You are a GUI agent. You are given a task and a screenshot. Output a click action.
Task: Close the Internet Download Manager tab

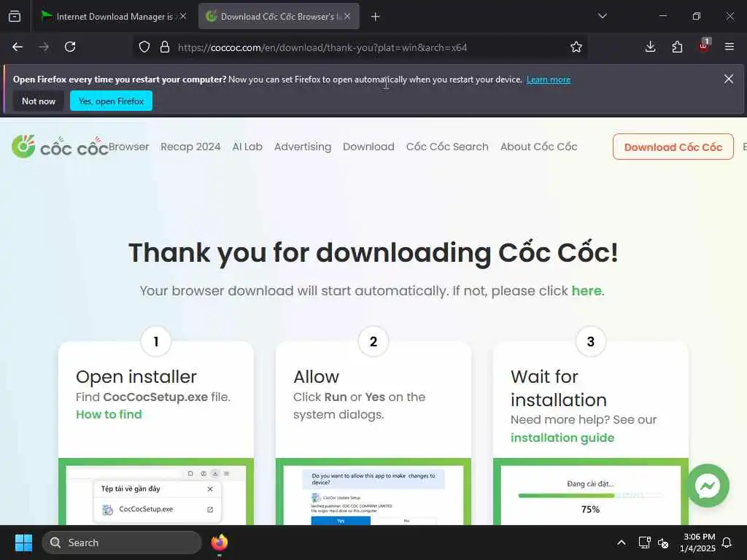pyautogui.click(x=183, y=16)
